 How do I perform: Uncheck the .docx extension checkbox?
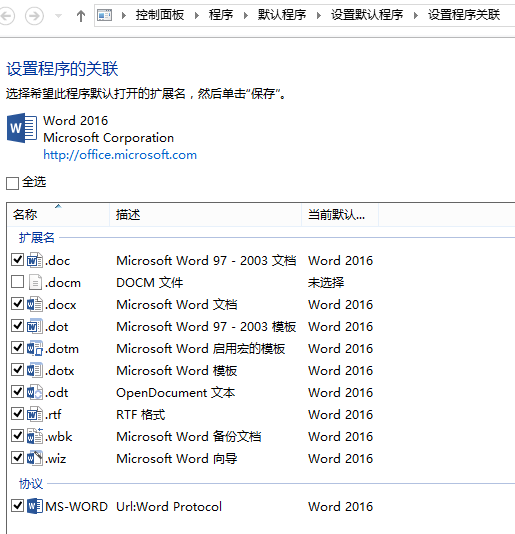(x=17, y=303)
